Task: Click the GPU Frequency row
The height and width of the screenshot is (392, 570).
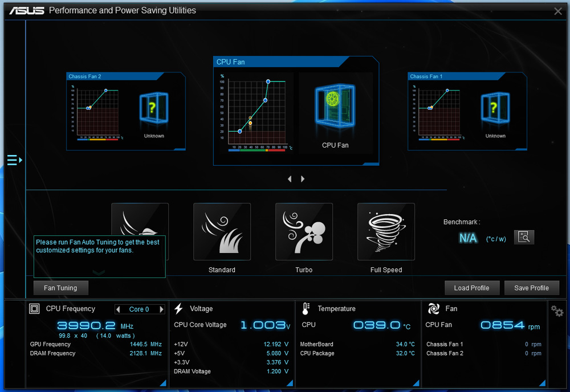Action: pos(96,344)
